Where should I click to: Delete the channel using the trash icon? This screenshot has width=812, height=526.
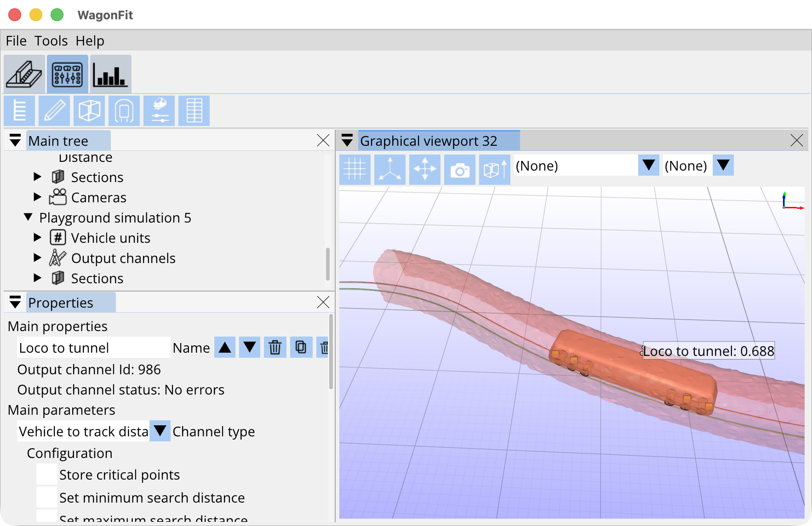pyautogui.click(x=275, y=348)
